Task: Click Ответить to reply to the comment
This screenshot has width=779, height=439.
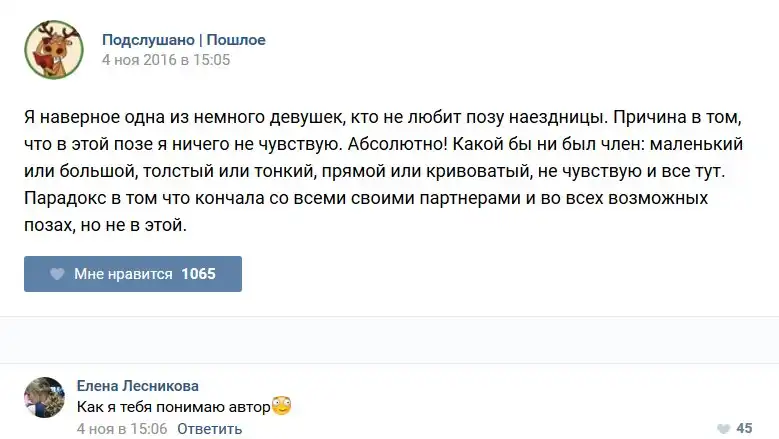Action: pyautogui.click(x=209, y=429)
